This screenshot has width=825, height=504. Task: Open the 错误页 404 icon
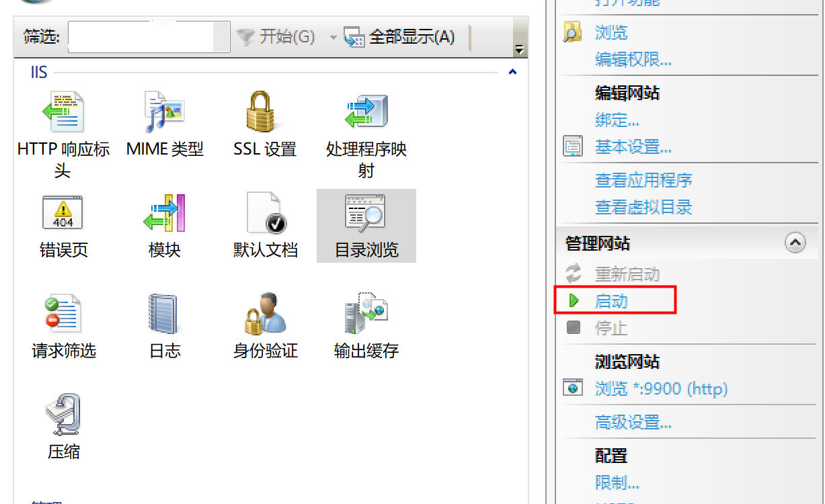(x=63, y=213)
